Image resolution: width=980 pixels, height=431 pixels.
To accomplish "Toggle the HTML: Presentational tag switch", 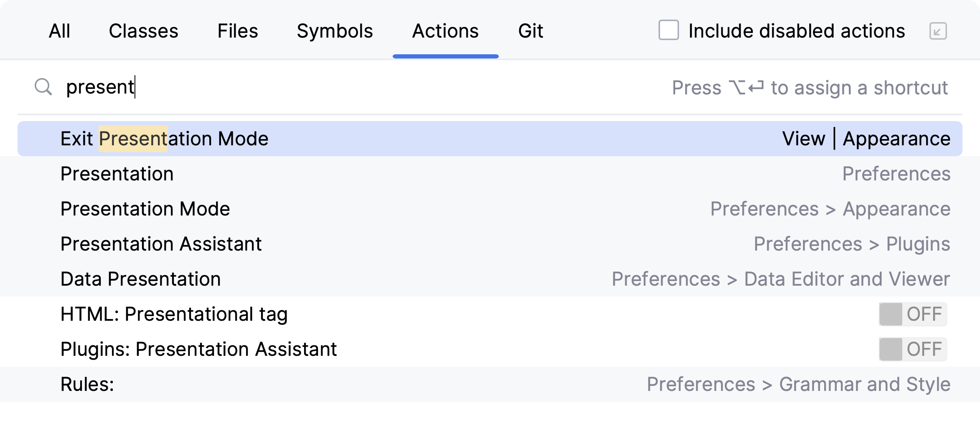I will pyautogui.click(x=912, y=314).
